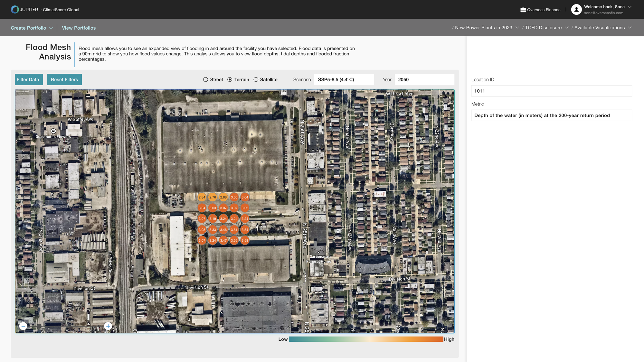Select the 3.56 flood depth circle
Viewport: 644px width, 362px height.
[x=234, y=240]
